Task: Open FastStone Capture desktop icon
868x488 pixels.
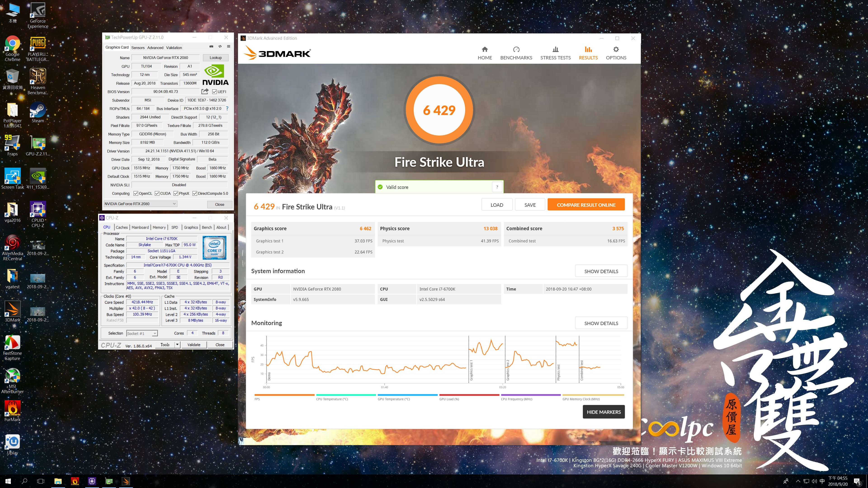Action: (x=12, y=347)
